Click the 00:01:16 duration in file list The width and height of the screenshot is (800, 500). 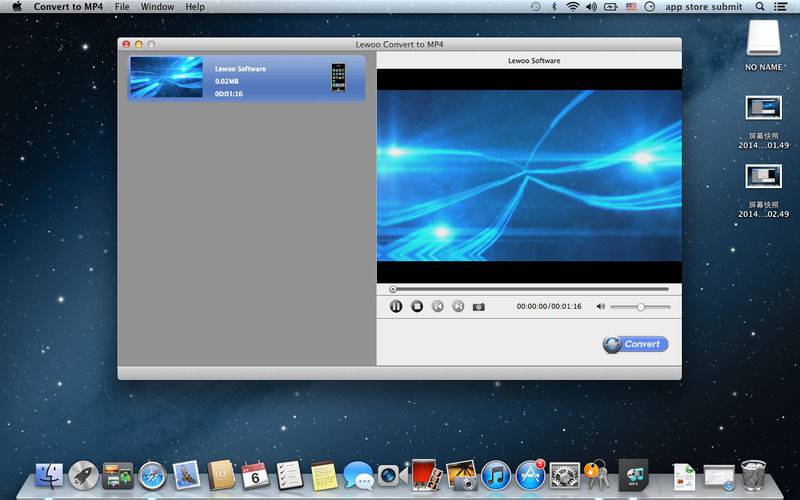pos(229,94)
